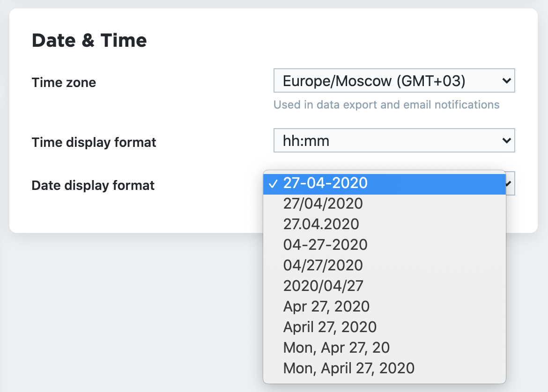Click the Europe/Moscow (GMT+03) time zone value
This screenshot has height=392, width=548.
374,81
